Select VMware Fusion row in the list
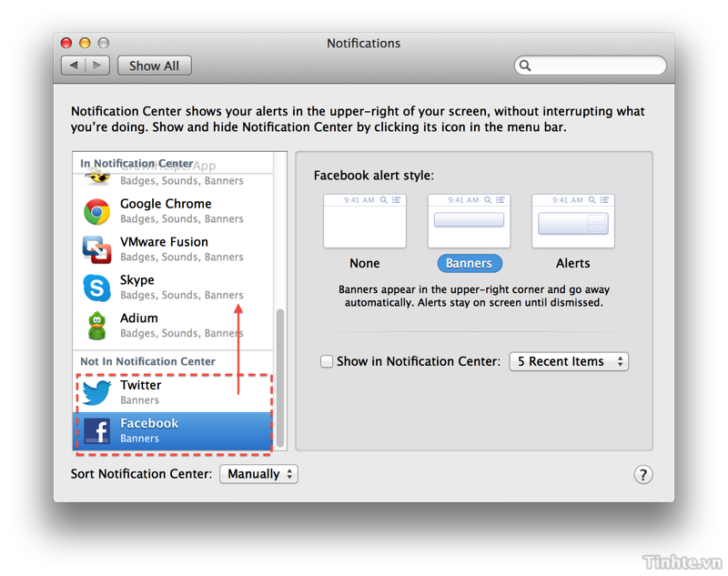This screenshot has height=576, width=728. click(x=173, y=249)
